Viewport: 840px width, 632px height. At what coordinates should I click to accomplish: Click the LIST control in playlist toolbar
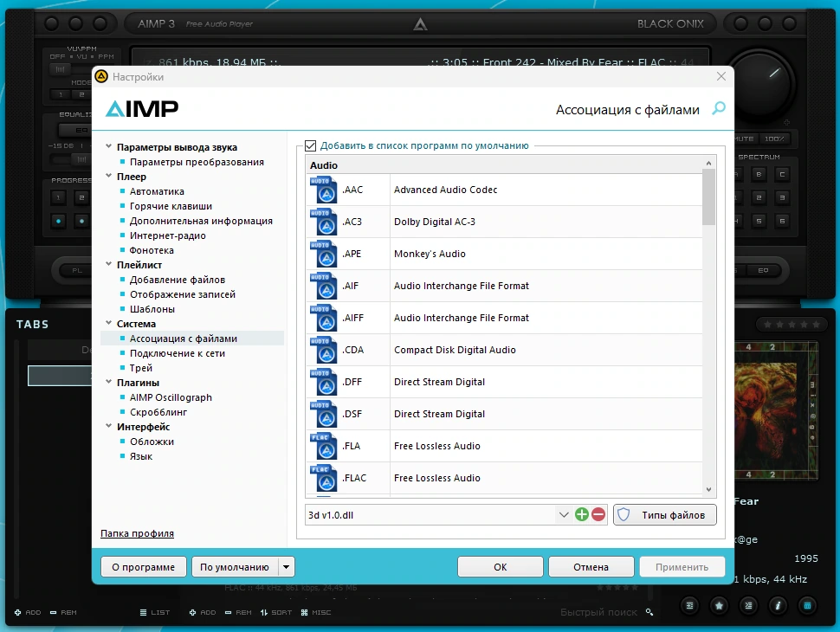[x=155, y=612]
